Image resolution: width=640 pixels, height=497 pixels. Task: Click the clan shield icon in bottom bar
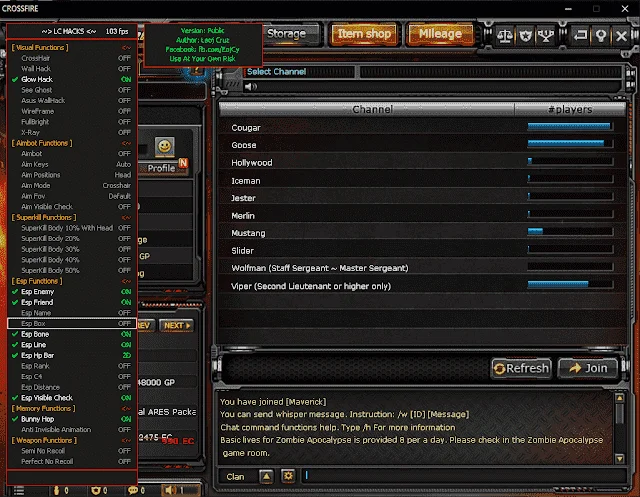pos(96,490)
